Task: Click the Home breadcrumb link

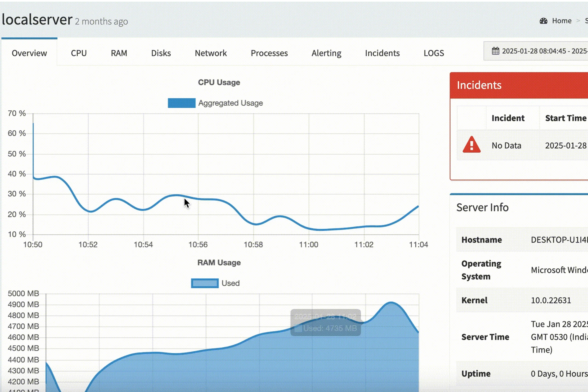Action: [x=562, y=21]
